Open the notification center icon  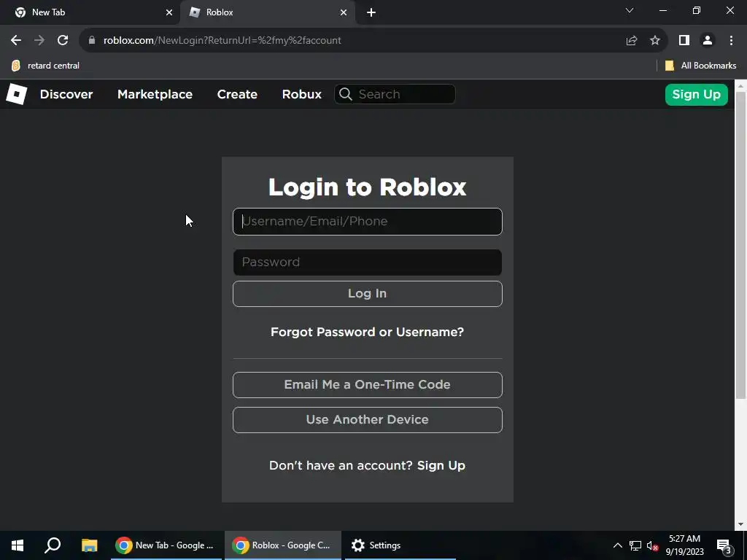(724, 545)
